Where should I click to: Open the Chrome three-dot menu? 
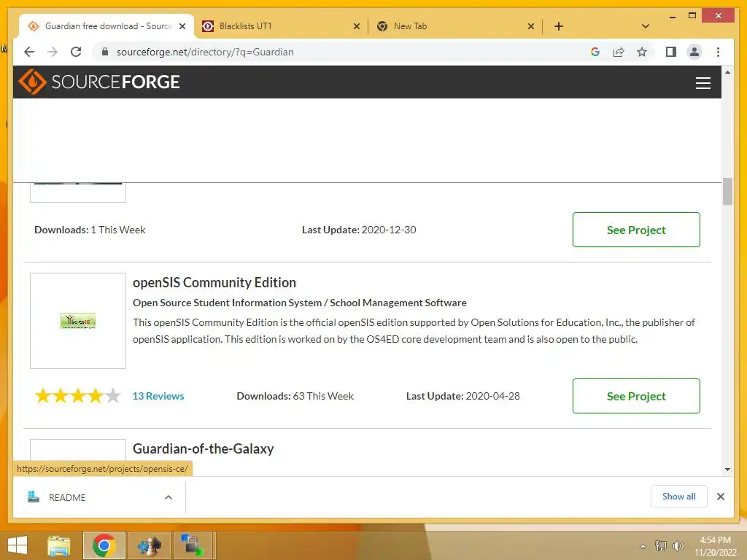tap(718, 52)
